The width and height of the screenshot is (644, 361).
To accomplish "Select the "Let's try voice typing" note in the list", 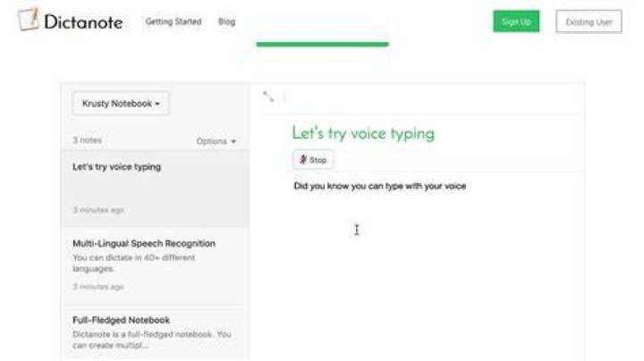I will [155, 189].
